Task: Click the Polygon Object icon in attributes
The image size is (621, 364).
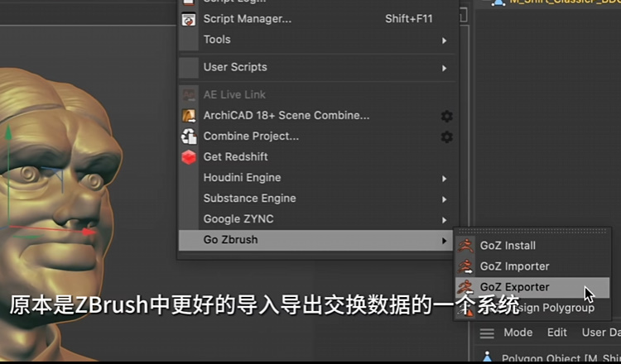Action: click(488, 356)
